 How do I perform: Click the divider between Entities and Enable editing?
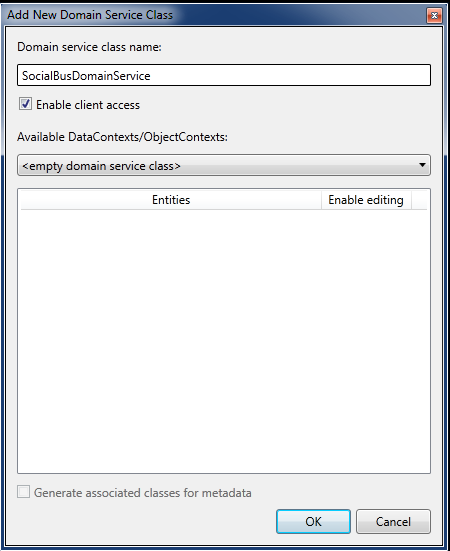coord(321,200)
